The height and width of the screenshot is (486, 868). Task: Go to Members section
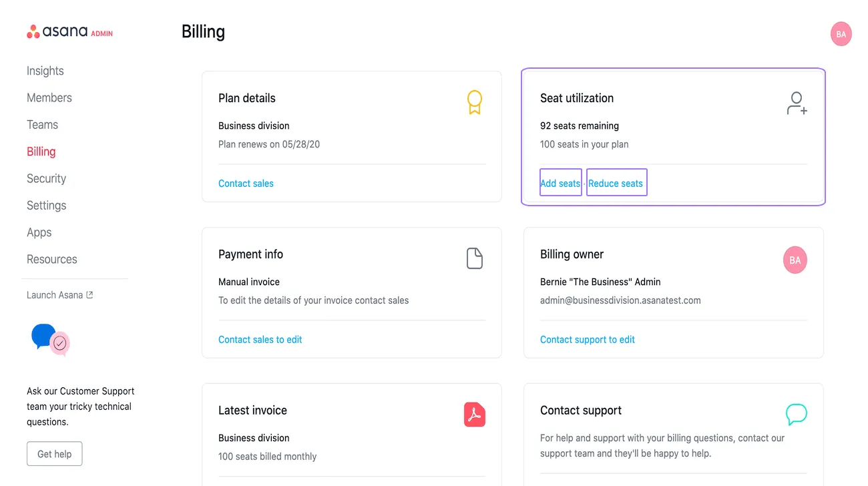(x=49, y=97)
